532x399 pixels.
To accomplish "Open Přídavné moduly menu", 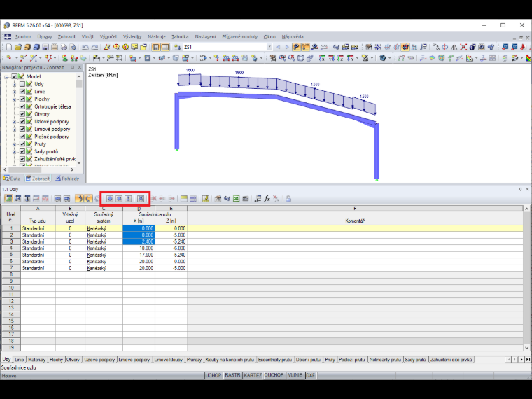I will [240, 36].
